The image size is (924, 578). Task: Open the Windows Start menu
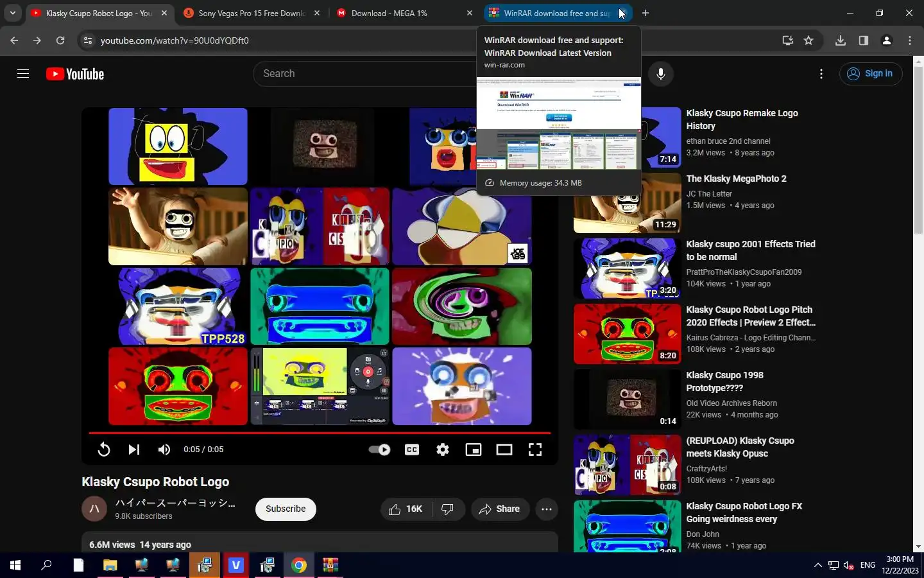tap(15, 565)
